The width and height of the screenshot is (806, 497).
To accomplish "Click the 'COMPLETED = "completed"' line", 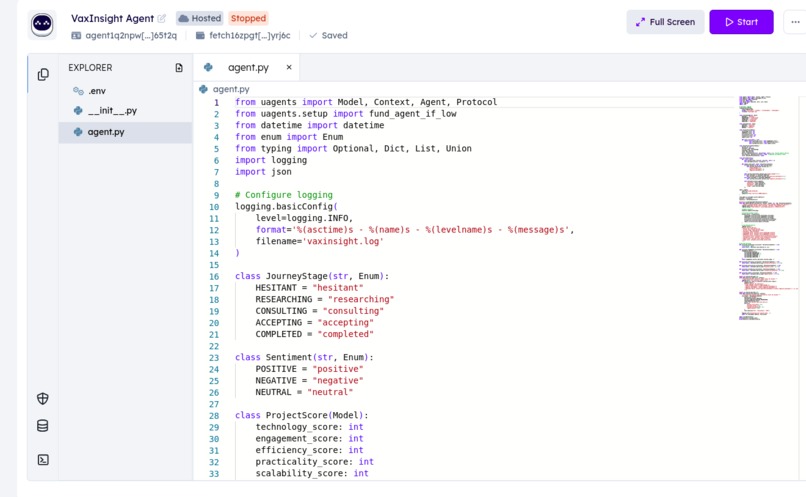I will (x=314, y=334).
